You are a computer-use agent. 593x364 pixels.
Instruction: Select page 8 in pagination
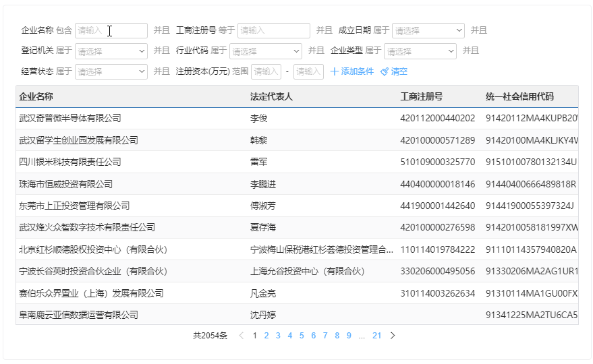tap(337, 336)
